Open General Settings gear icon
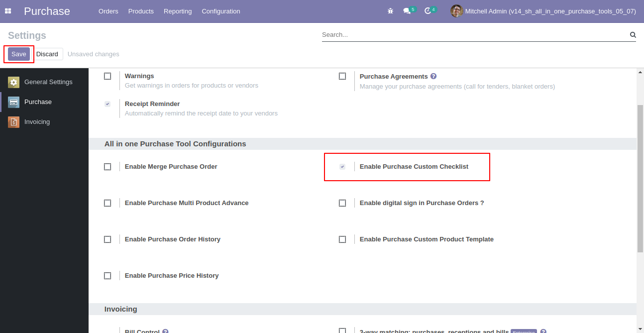The height and width of the screenshot is (333, 644). point(14,82)
